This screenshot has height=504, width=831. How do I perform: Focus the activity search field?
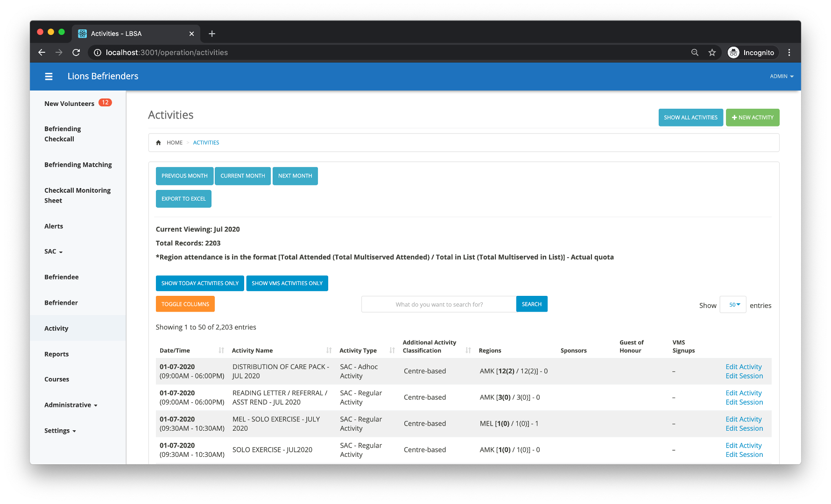pos(439,304)
